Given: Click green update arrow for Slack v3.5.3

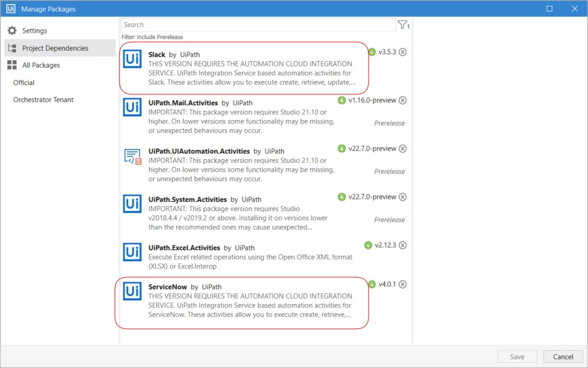Looking at the screenshot, I should coord(372,52).
